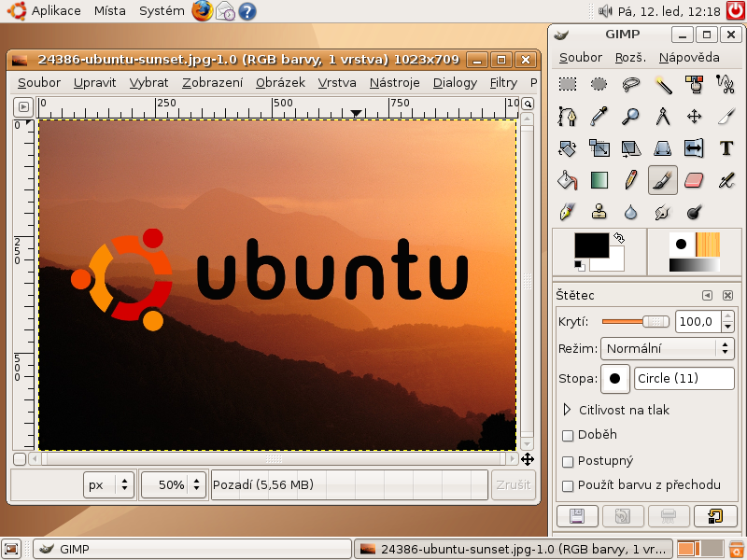Open Nápověda menu in GIMP toolbox
This screenshot has height=560, width=747.
tap(689, 58)
